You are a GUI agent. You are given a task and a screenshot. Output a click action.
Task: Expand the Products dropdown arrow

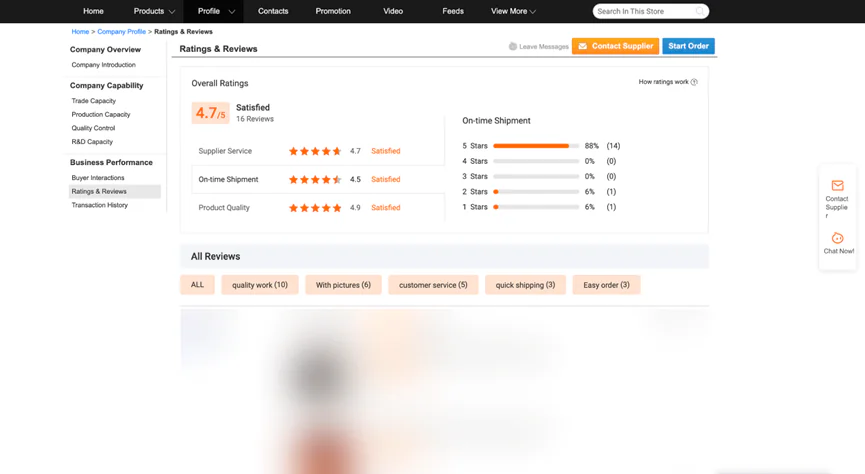(x=172, y=12)
